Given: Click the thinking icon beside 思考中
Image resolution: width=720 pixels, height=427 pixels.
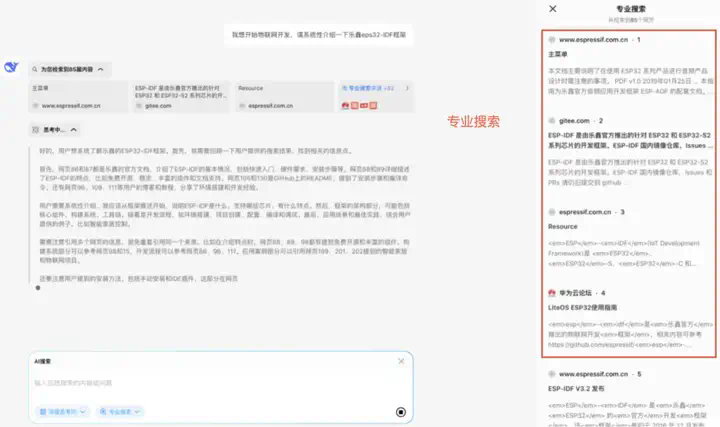Looking at the screenshot, I should pos(35,130).
